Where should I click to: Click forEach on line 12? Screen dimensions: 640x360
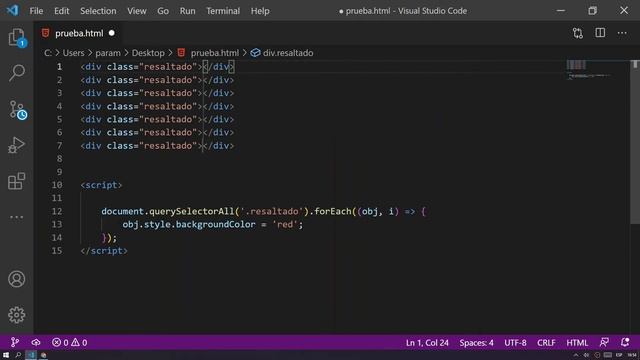tap(333, 211)
